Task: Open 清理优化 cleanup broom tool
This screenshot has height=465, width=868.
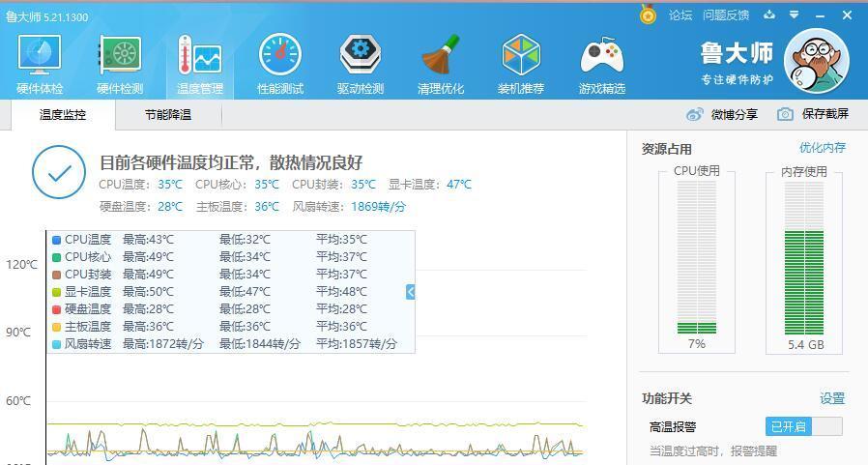Action: point(441,64)
